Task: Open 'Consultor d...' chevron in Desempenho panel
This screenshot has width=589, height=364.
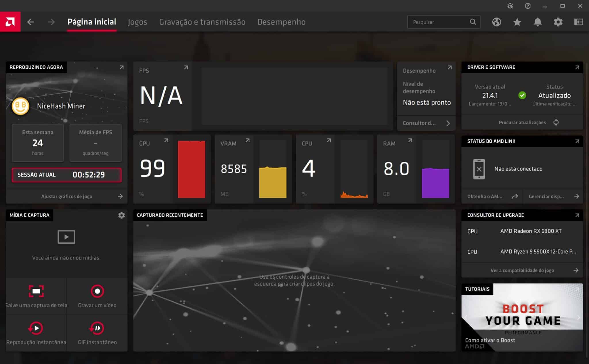Action: (x=448, y=123)
